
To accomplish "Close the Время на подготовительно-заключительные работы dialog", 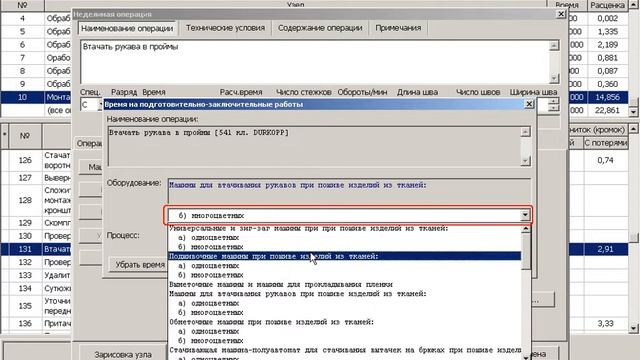I will coord(529,104).
